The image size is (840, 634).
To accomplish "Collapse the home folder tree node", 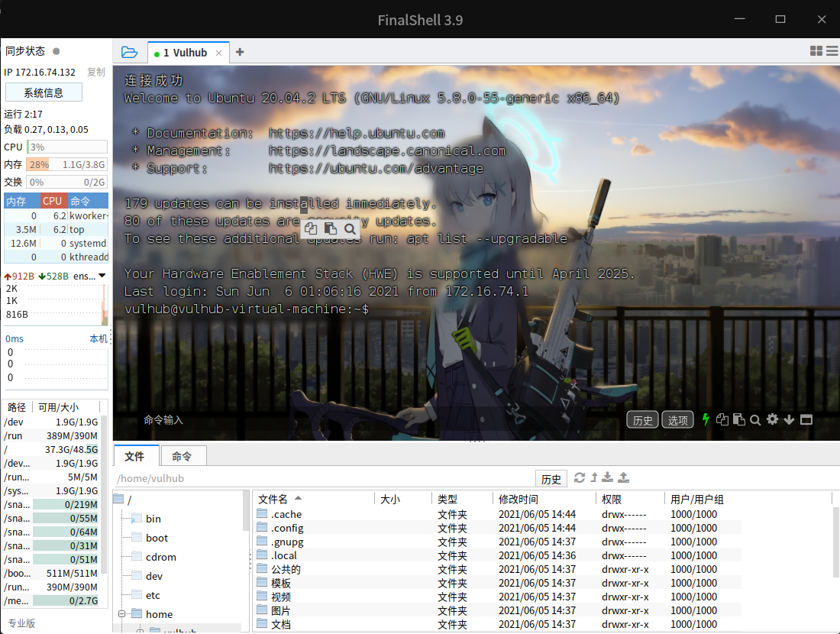I will [x=121, y=613].
